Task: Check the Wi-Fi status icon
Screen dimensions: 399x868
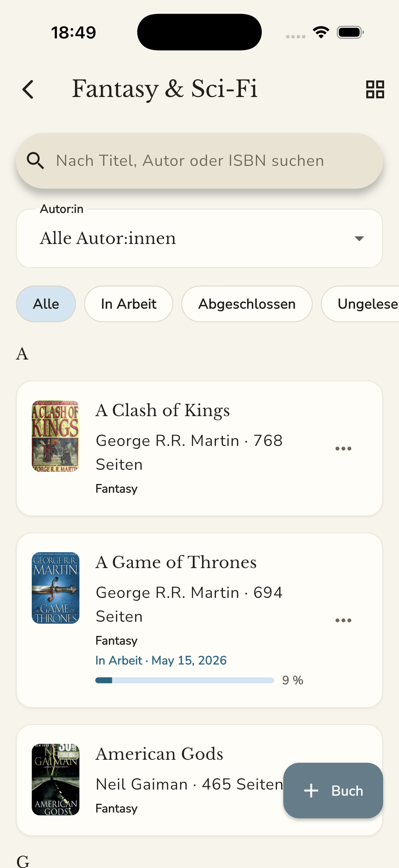Action: 321,32
